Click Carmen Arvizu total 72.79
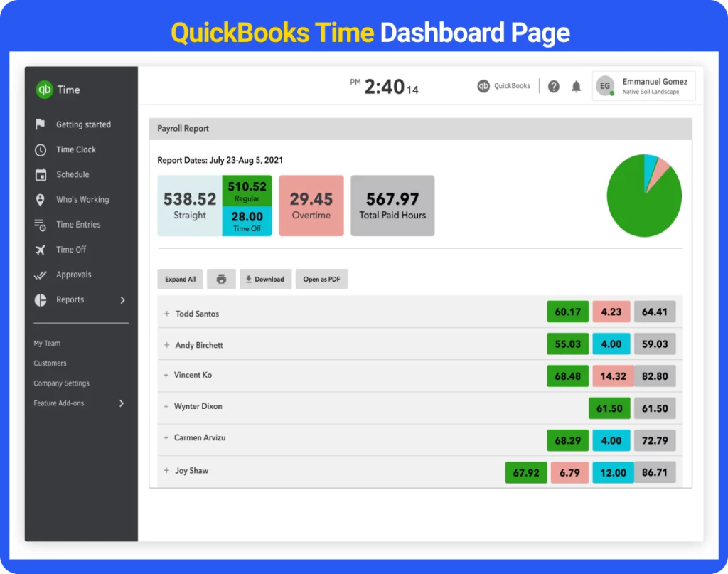Viewport: 728px width, 574px height. (x=655, y=440)
